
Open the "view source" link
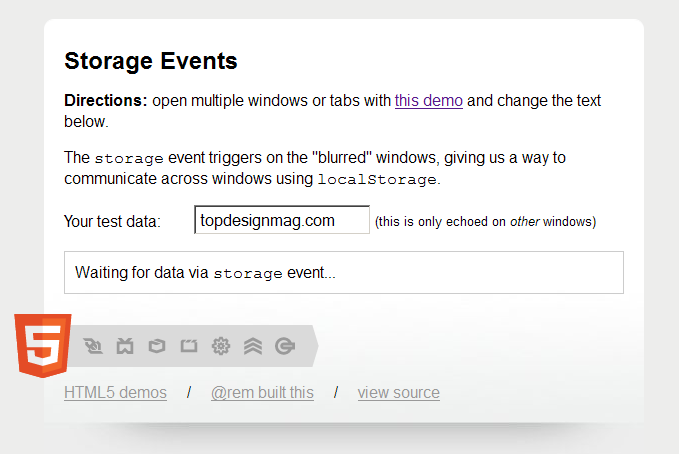(398, 393)
